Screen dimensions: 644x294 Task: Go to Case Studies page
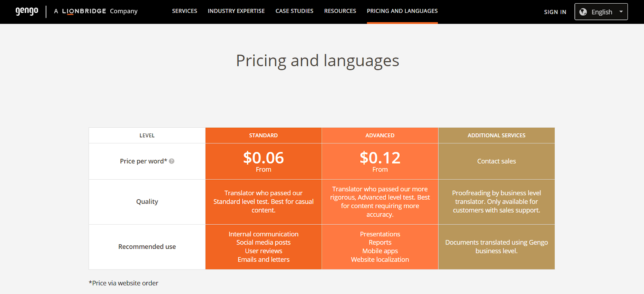coord(294,11)
